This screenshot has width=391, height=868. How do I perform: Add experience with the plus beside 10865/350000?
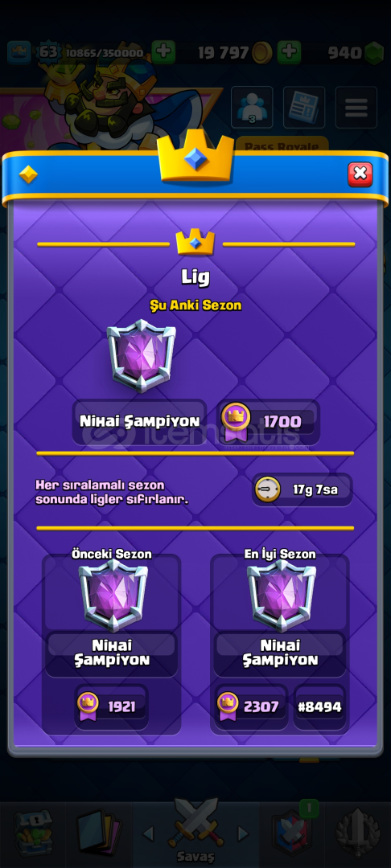pyautogui.click(x=163, y=52)
